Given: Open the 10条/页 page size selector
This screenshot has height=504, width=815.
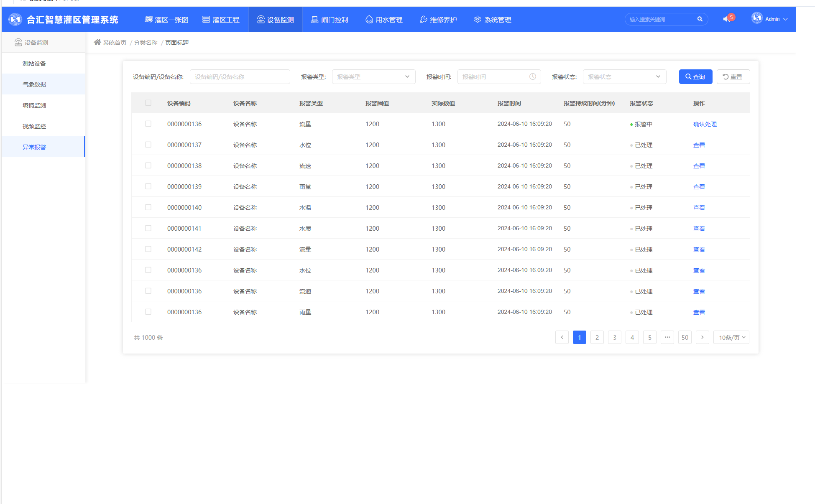Looking at the screenshot, I should pos(731,337).
